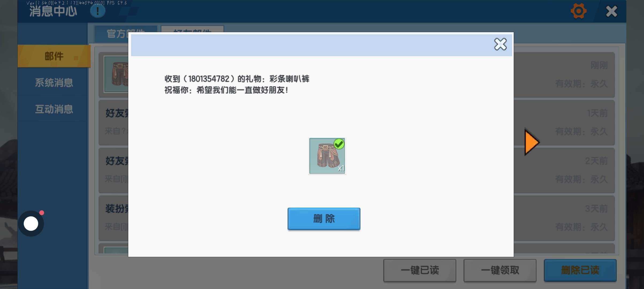Click the blue exclamation info icon
Image resolution: width=644 pixels, height=289 pixels.
pos(98,11)
